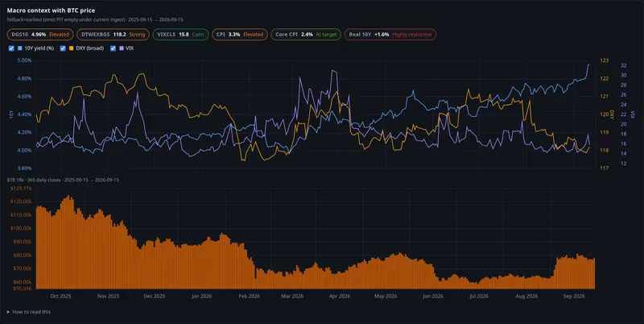Image resolution: width=644 pixels, height=324 pixels.
Task: Uncheck the 10Y yield (%) checkbox
Action: (x=11, y=48)
